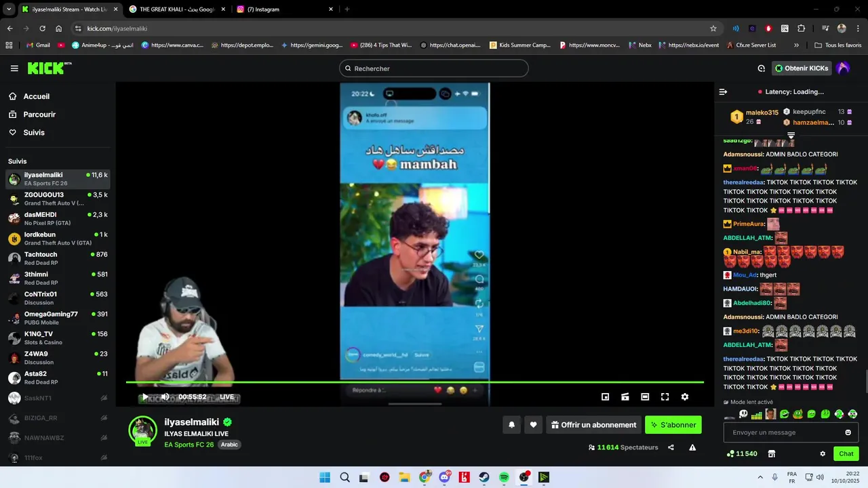Click the Arabic language tag
868x488 pixels.
tap(229, 445)
